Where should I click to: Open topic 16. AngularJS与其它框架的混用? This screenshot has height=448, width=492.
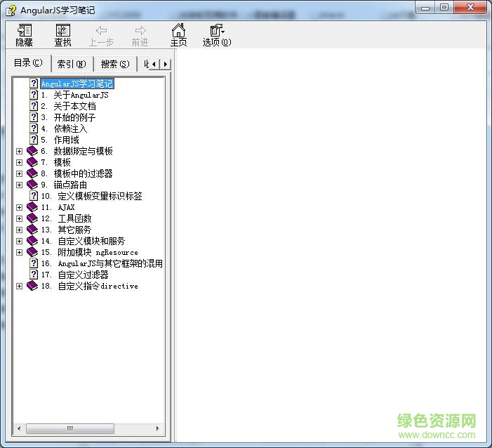(102, 263)
